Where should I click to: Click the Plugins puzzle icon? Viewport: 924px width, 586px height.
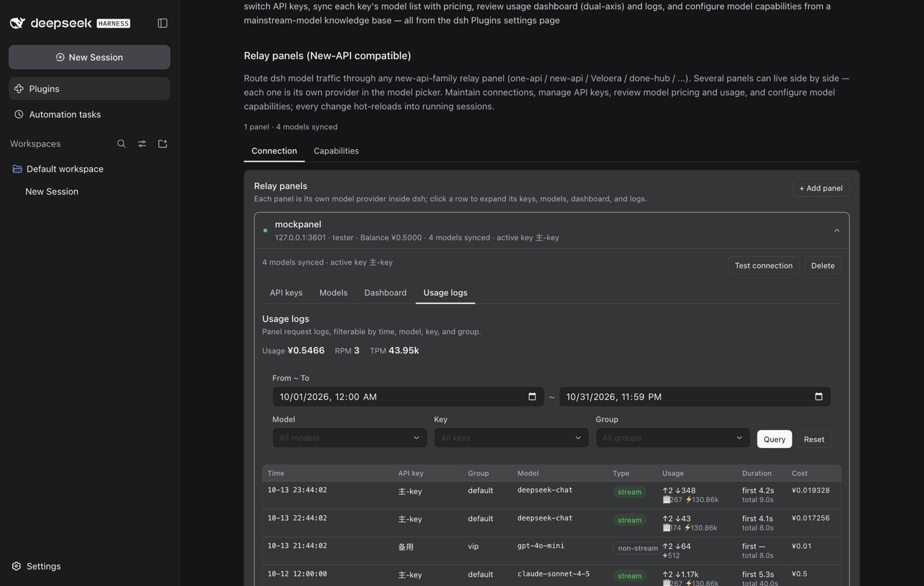pos(19,89)
